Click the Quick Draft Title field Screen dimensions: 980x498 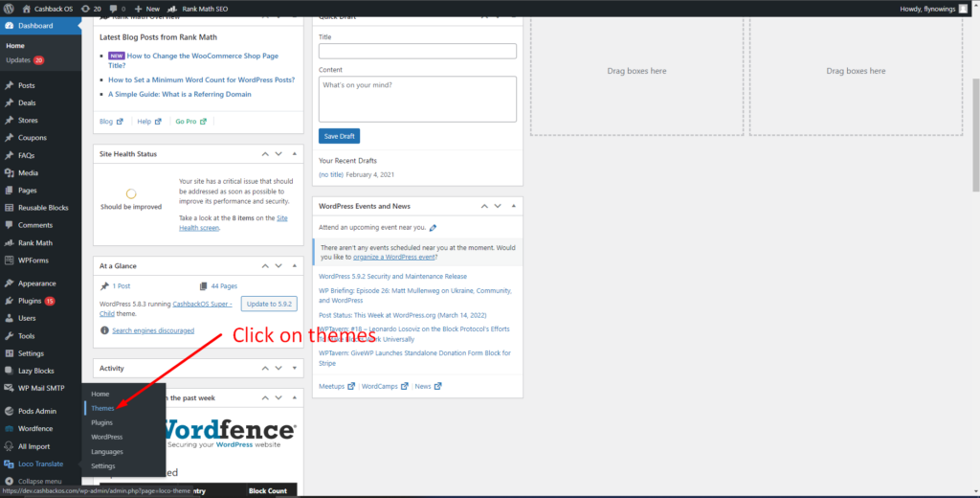pyautogui.click(x=417, y=52)
